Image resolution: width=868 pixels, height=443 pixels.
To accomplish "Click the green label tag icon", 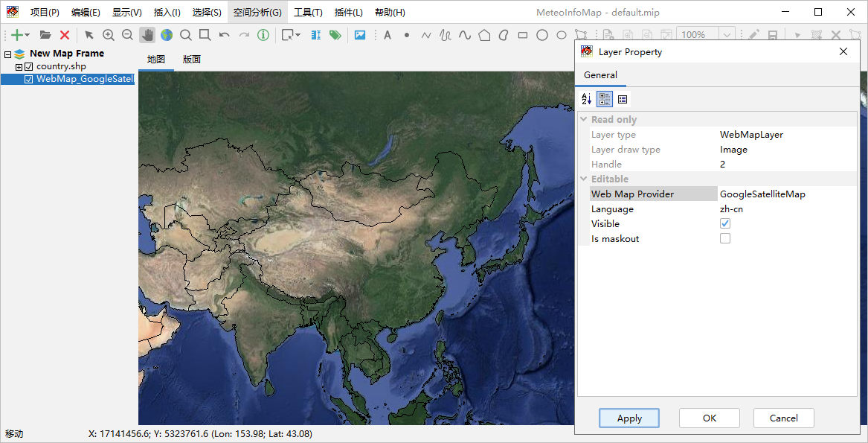I will [x=335, y=35].
